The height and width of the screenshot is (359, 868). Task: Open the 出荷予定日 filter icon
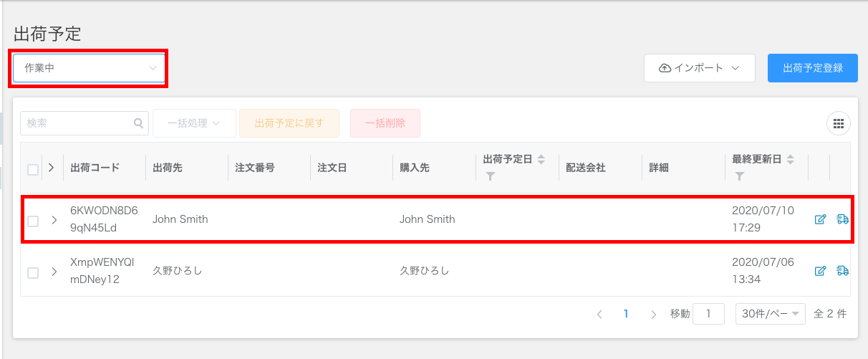point(491,176)
